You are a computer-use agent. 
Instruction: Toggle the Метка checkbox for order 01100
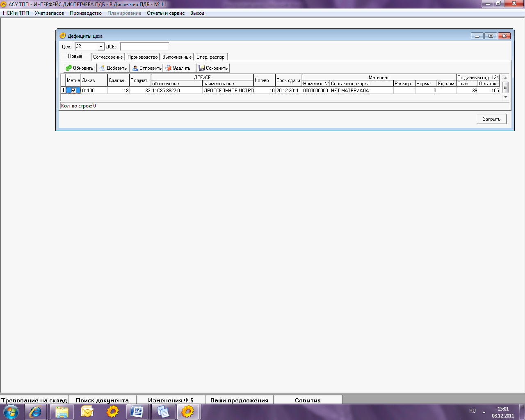click(73, 91)
